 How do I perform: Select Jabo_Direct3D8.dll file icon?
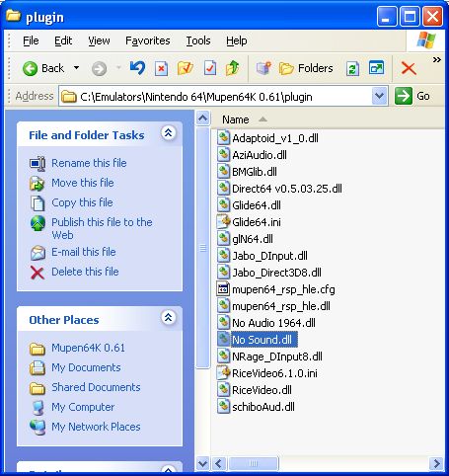tap(223, 273)
